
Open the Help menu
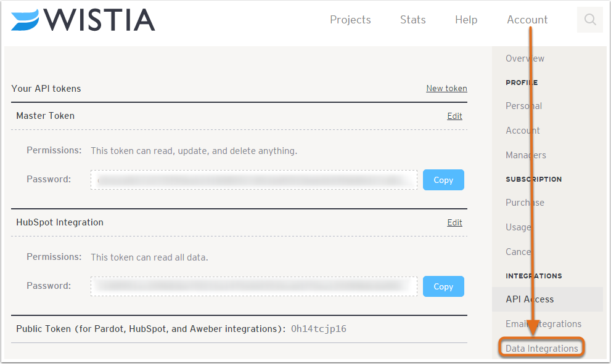(466, 20)
